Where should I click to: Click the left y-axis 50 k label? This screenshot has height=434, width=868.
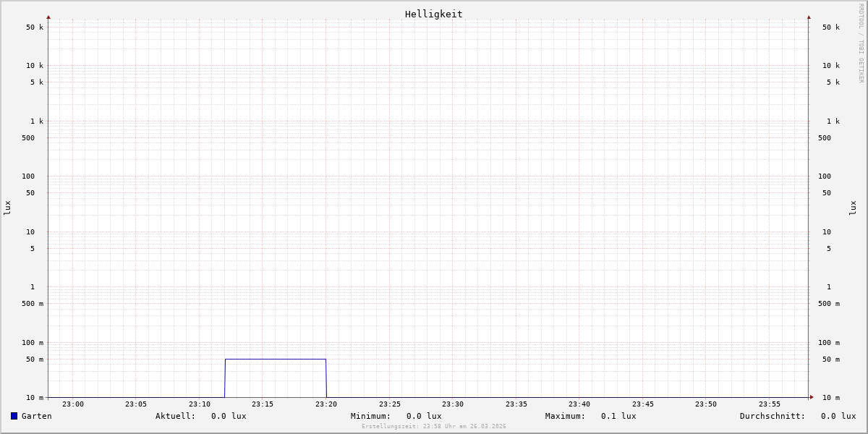point(35,27)
